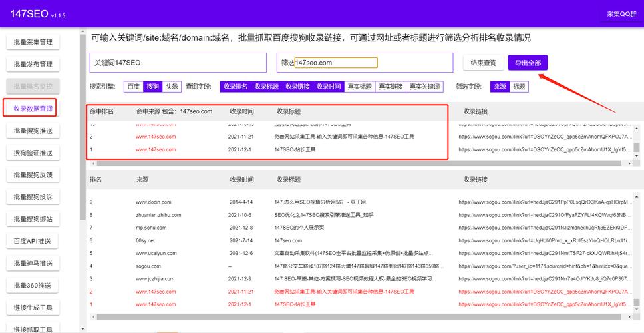Toggle 收录标题 query field
This screenshot has width=644, height=333.
tap(267, 87)
